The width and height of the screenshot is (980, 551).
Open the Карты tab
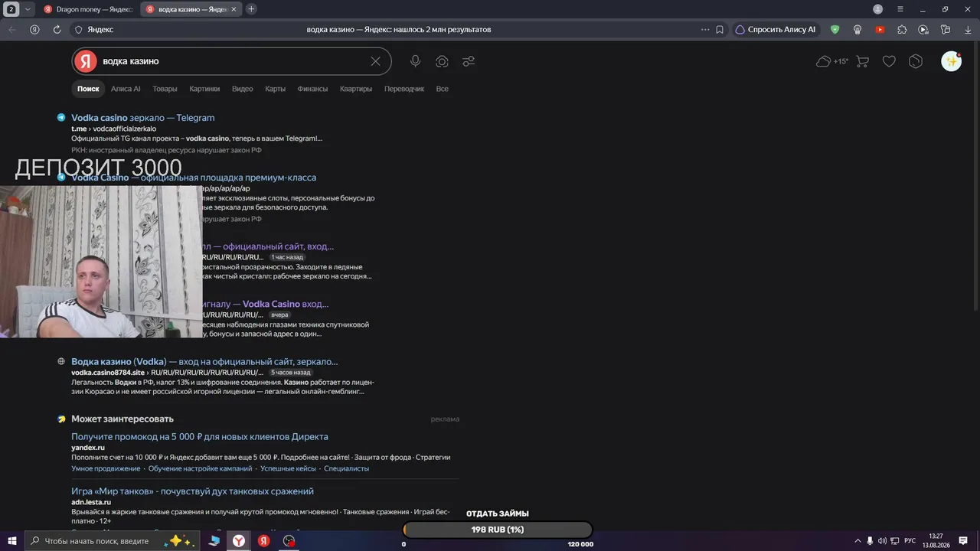point(275,89)
